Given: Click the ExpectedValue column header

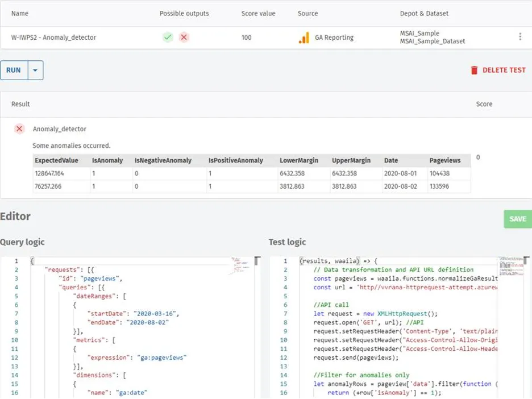Looking at the screenshot, I should point(56,160).
